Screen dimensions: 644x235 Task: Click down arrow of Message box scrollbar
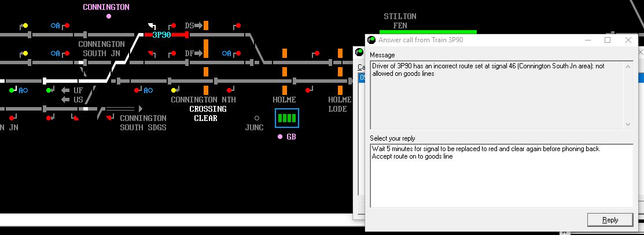point(628,124)
